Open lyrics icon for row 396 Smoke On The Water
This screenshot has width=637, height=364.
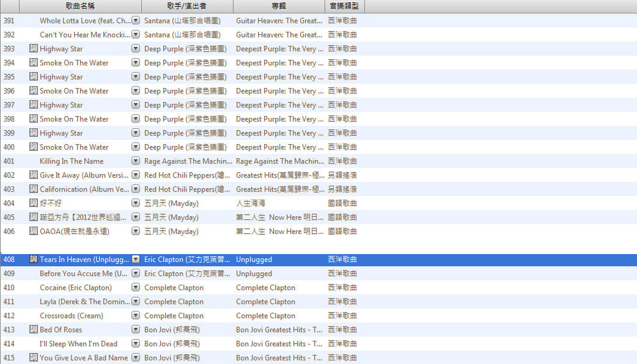(x=33, y=90)
